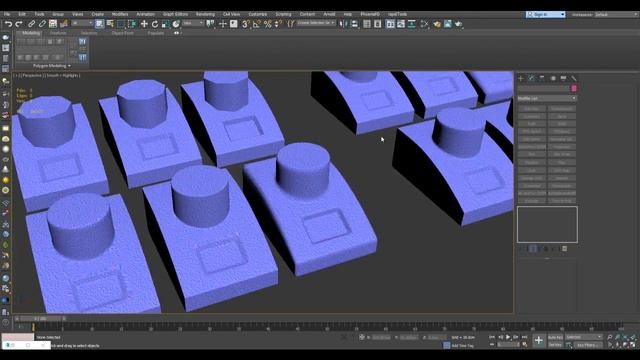
Task: Open the Modifiers menu
Action: [120, 14]
